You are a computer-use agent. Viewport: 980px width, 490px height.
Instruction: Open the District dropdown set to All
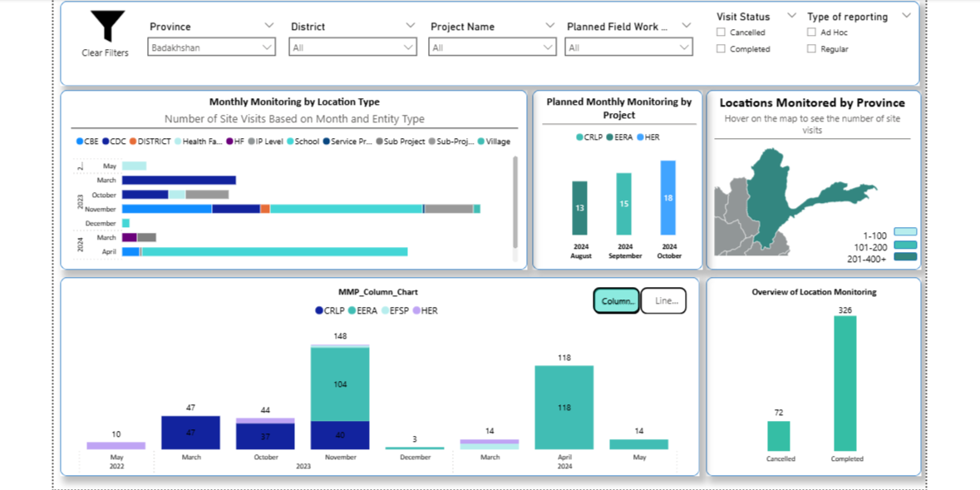352,47
